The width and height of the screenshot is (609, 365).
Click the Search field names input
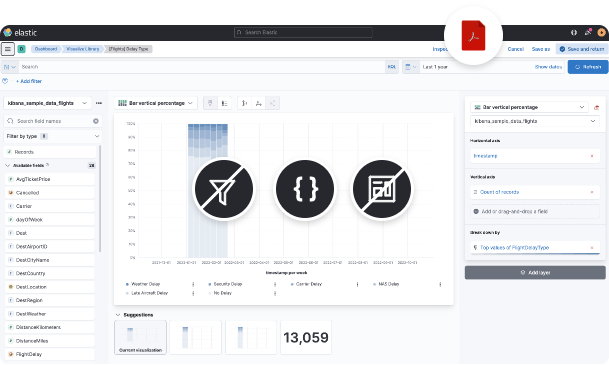[52, 121]
